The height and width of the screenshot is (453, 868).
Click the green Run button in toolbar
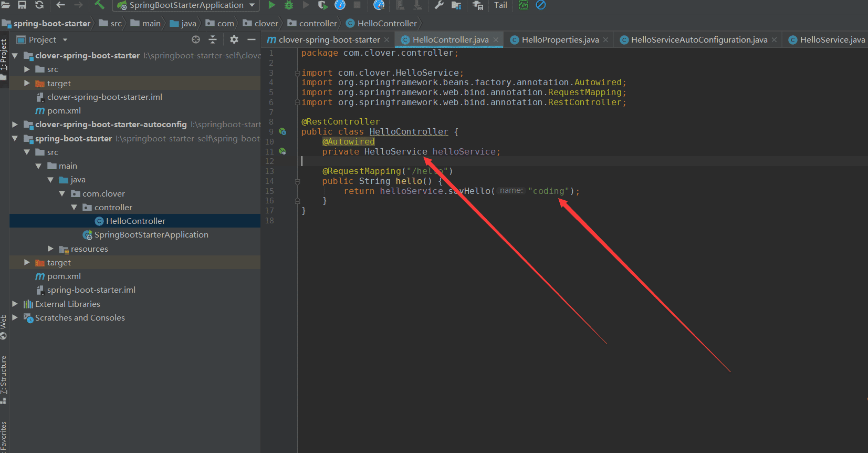pos(271,5)
